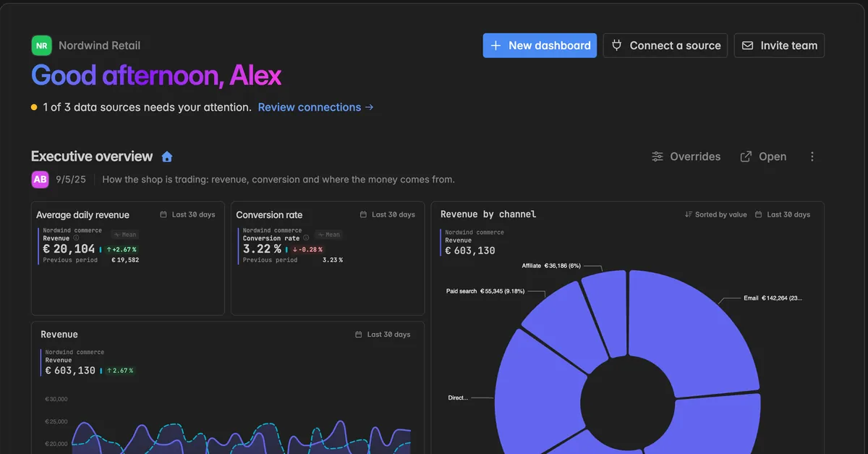This screenshot has height=454, width=868.
Task: Click the Email €142,264 chart label
Action: click(x=773, y=298)
